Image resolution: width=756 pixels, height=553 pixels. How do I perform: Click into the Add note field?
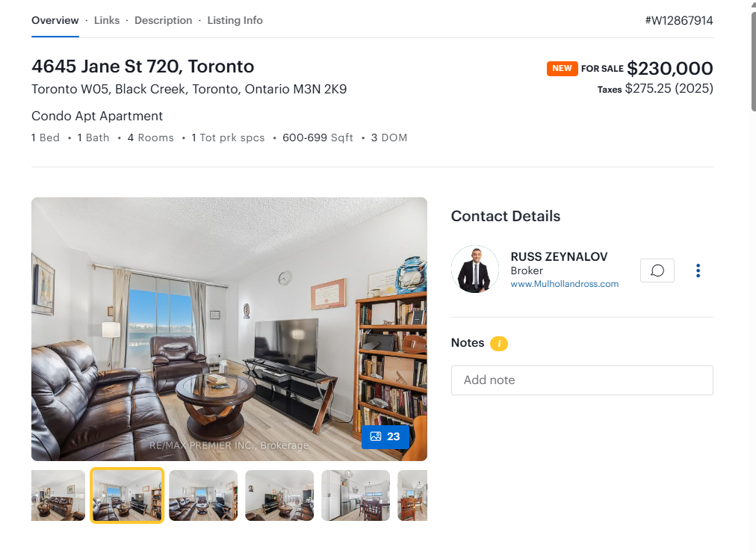(x=582, y=380)
